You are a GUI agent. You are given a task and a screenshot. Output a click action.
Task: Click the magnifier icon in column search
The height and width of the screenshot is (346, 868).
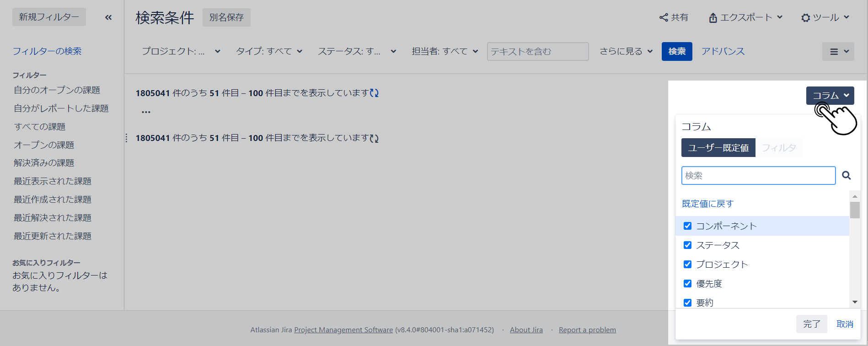tap(846, 175)
